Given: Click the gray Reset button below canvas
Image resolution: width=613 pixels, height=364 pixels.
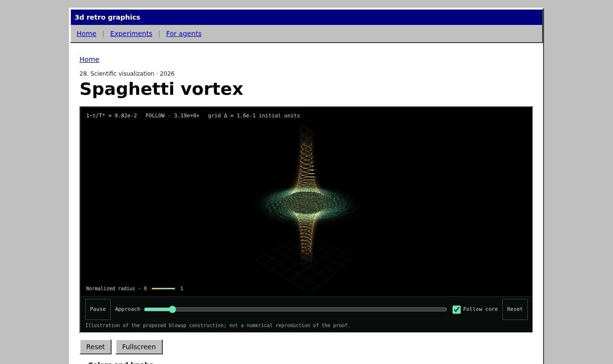Looking at the screenshot, I should (95, 347).
